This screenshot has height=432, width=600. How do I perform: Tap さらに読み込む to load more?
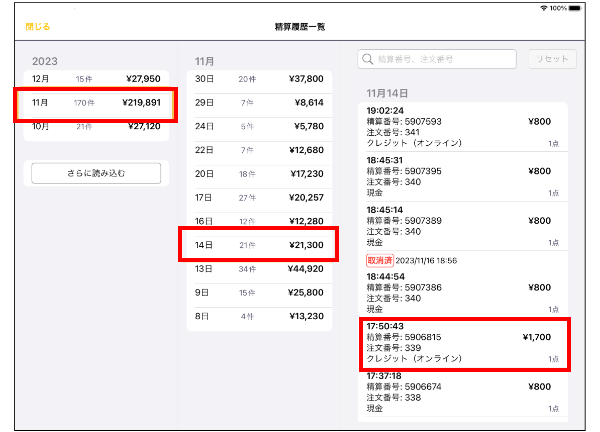point(96,173)
